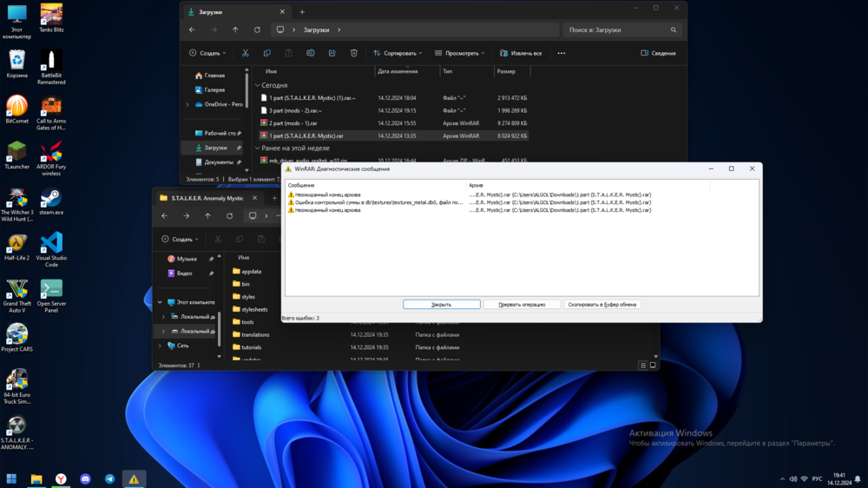The height and width of the screenshot is (488, 868).
Task: Open the Telegram icon on the taskbar
Action: (109, 478)
